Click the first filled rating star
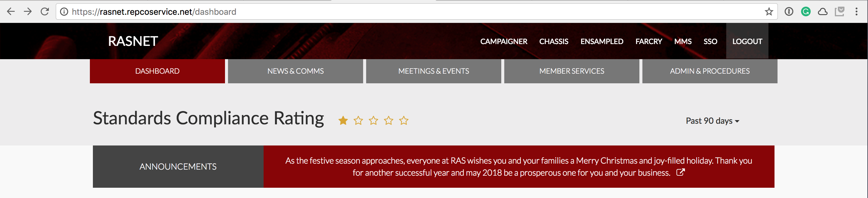Screen dimensions: 868x198 (x=343, y=120)
